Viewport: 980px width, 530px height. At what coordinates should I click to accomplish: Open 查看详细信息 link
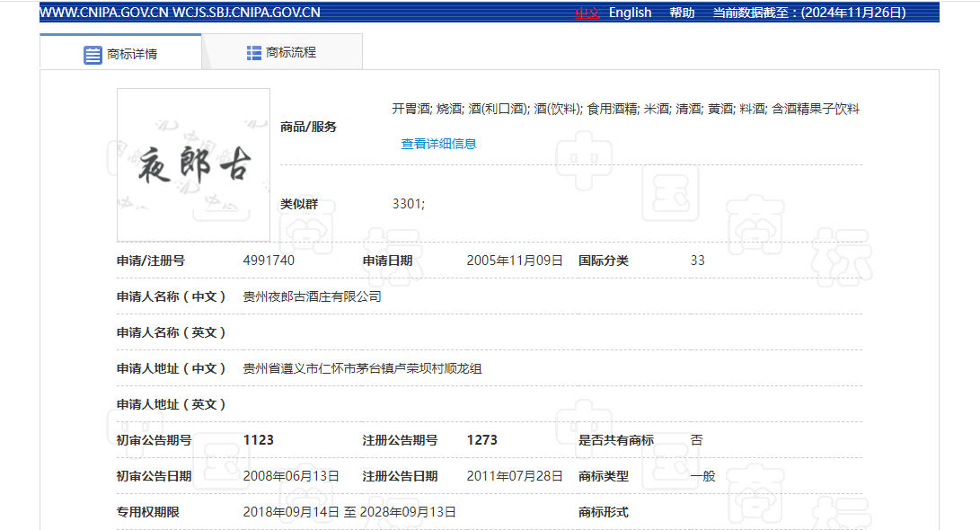(x=438, y=144)
